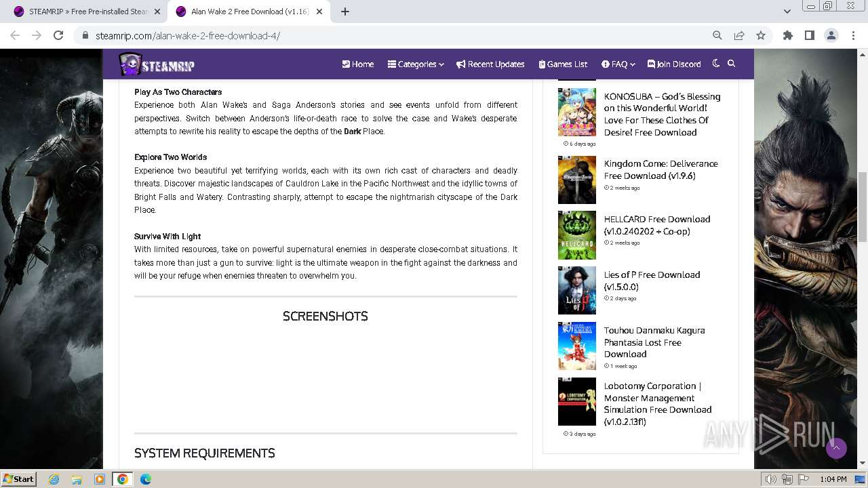Open KONOSUBA God's Blessing free download link
This screenshot has height=488, width=868.
coord(662,114)
